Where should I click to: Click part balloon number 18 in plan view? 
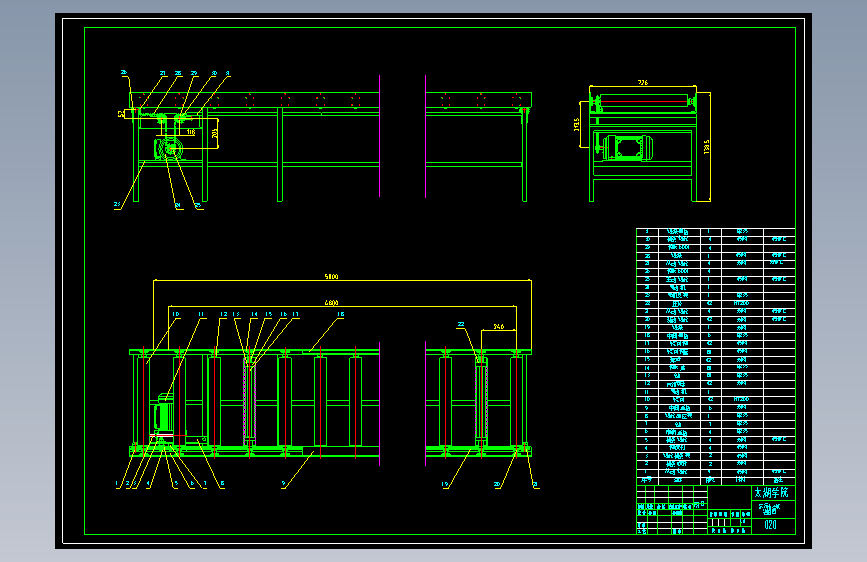tap(341, 314)
